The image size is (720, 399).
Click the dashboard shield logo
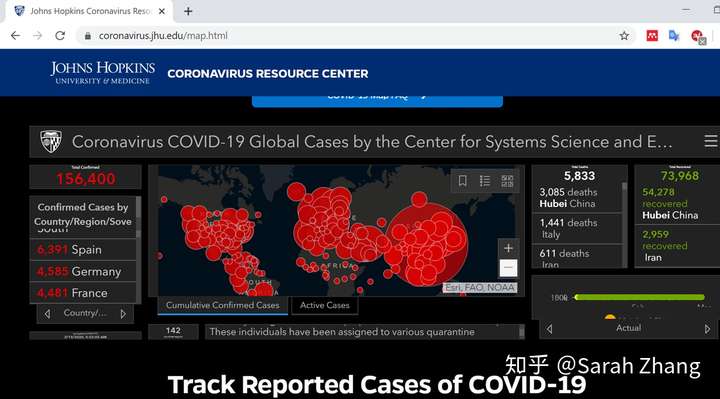pyautogui.click(x=51, y=141)
